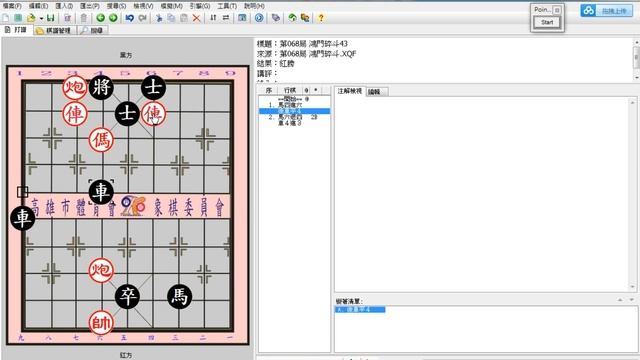This screenshot has width=640, height=360.
Task: Select the highlighted variation in the bottom list
Action: (360, 310)
